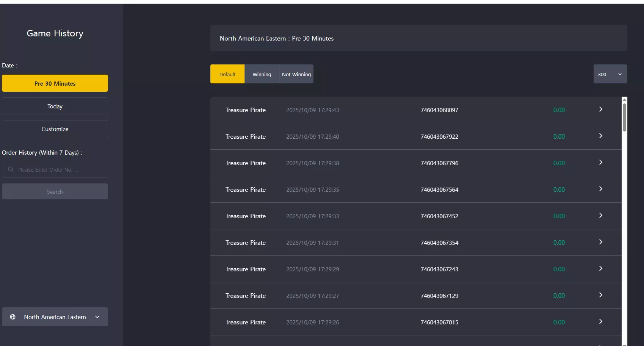
Task: Select the Default filter tab
Action: click(x=227, y=74)
